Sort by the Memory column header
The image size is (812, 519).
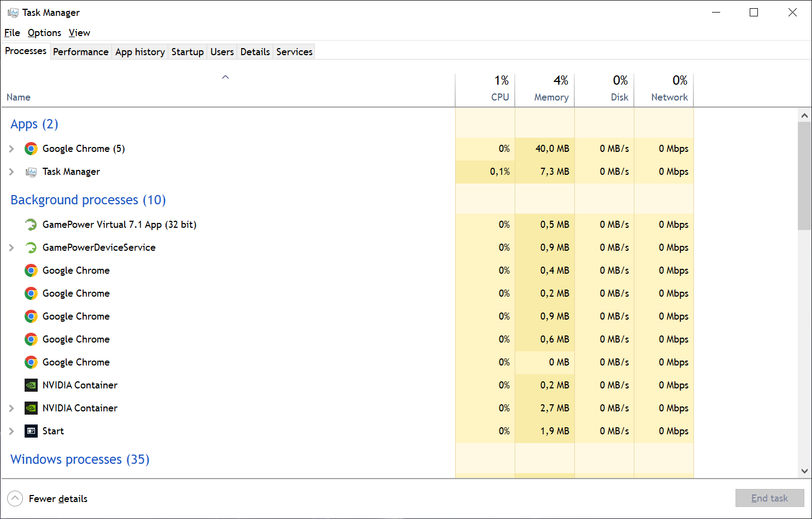(x=545, y=89)
